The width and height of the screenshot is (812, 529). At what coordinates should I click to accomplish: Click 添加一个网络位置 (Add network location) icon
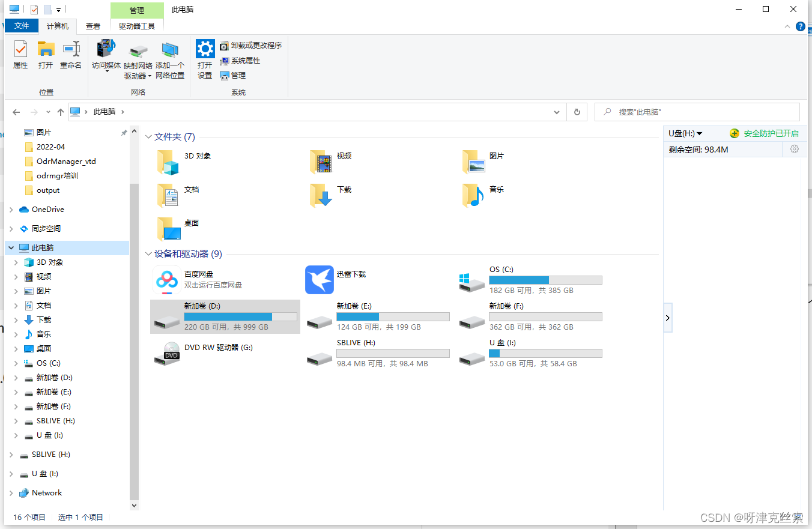point(170,60)
